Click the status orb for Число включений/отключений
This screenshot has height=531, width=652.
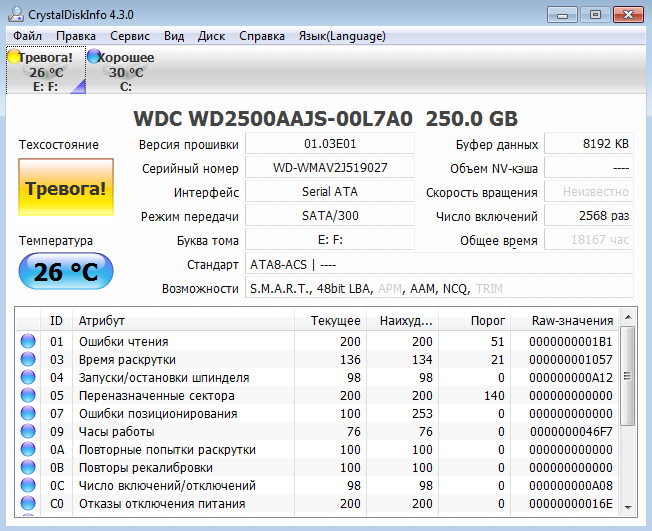point(28,485)
